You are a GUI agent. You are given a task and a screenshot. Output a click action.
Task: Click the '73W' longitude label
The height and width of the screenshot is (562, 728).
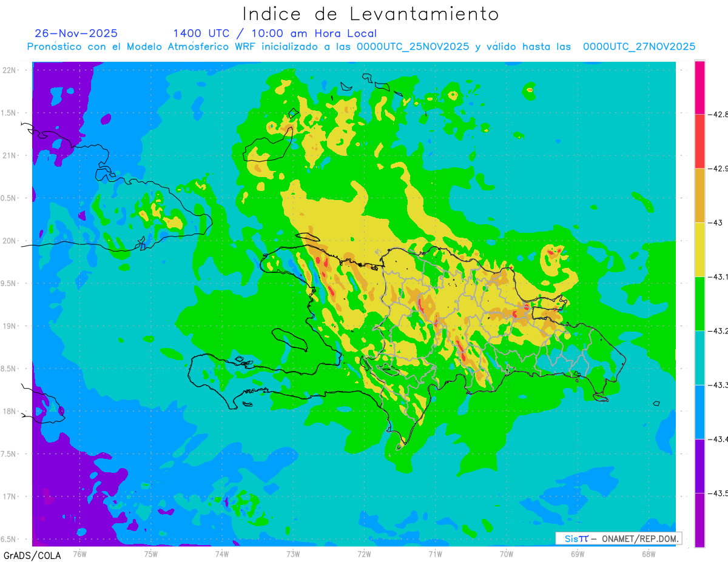coord(293,554)
